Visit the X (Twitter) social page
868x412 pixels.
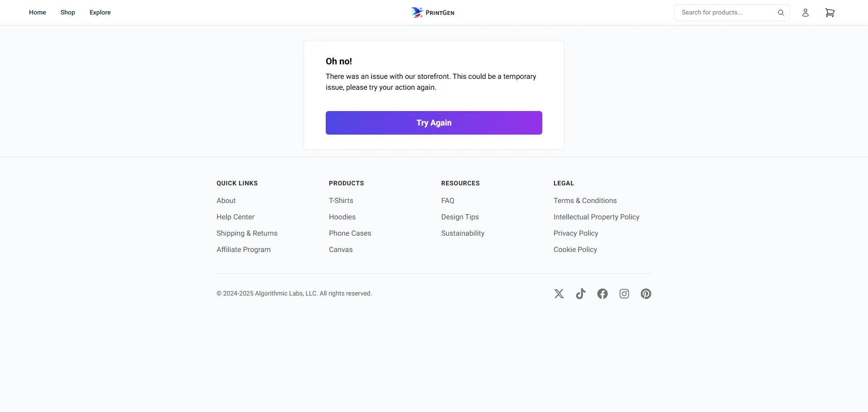(559, 294)
